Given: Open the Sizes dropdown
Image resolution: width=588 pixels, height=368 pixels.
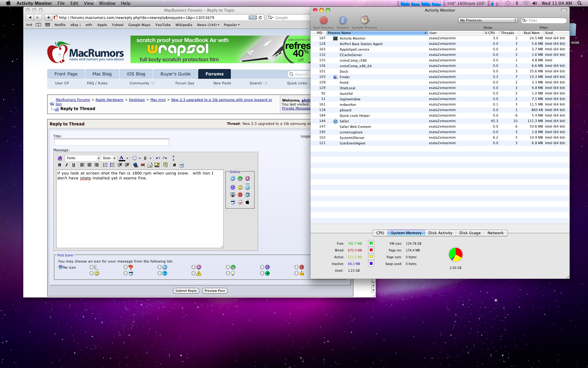Looking at the screenshot, I should (109, 158).
